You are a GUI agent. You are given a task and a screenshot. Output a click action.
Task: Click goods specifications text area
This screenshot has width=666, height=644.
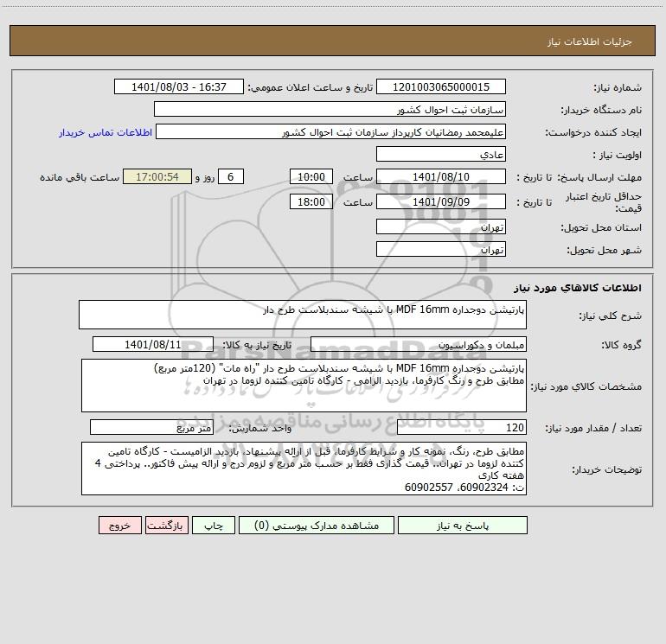(304, 386)
